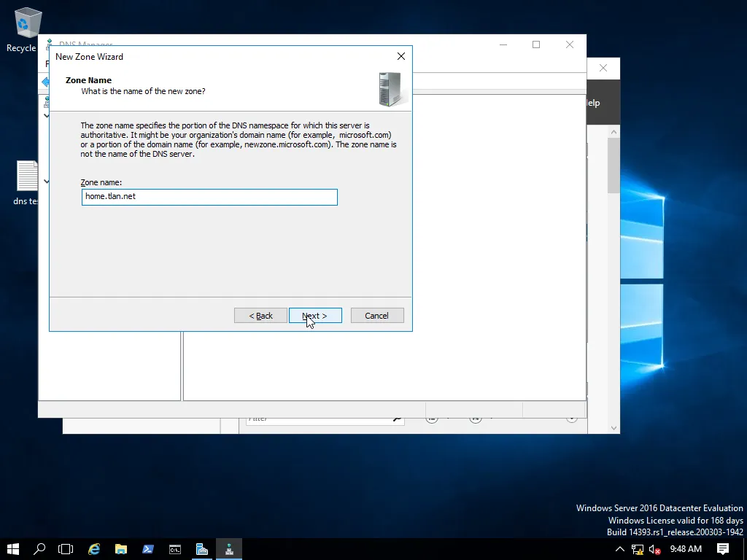Click Next in the New Zone Wizard
The height and width of the screenshot is (560, 747).
315,316
